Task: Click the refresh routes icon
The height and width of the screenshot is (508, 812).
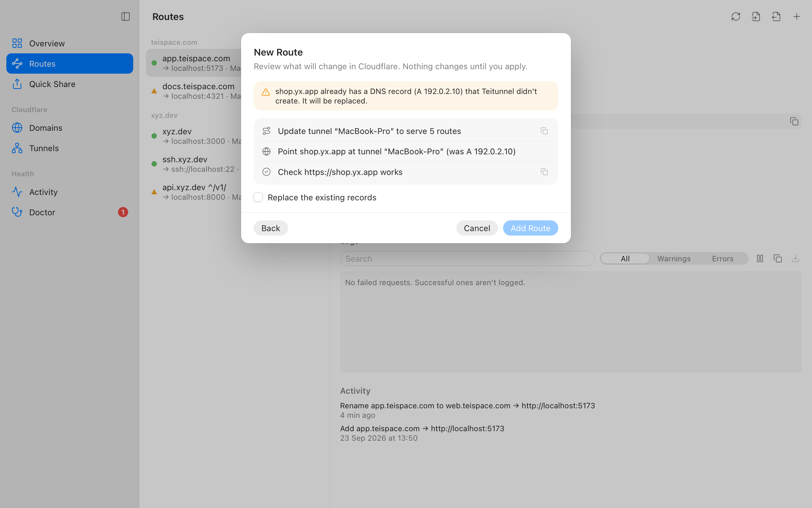Action: tap(736, 17)
